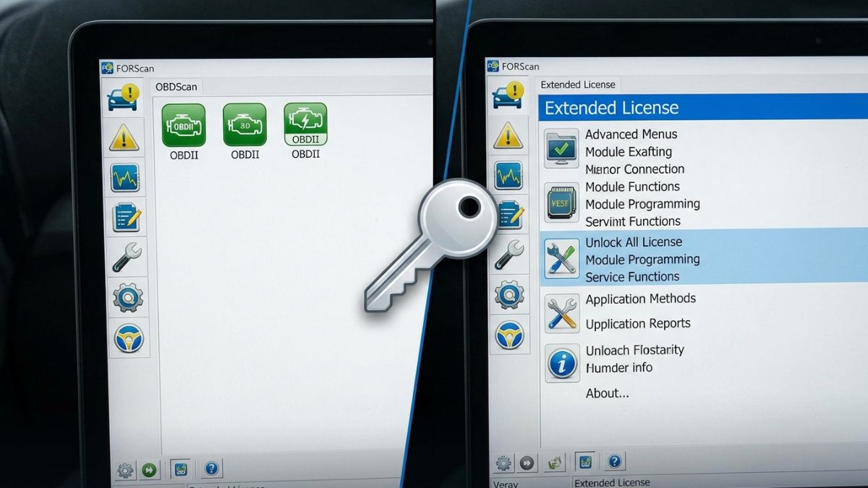This screenshot has width=868, height=488.
Task: Click the gear button in right window bottom toolbar
Action: (504, 462)
